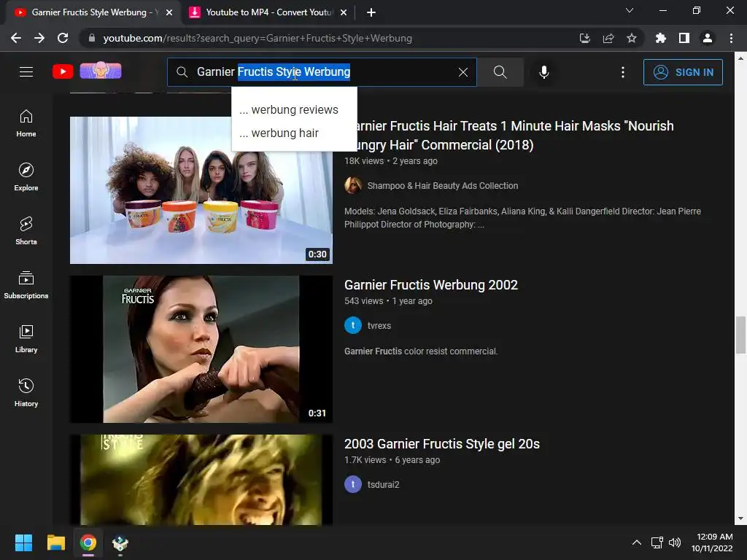
Task: Visit tvrexs channel name
Action: coord(379,326)
